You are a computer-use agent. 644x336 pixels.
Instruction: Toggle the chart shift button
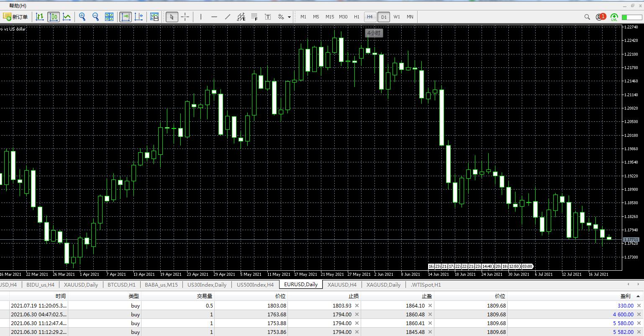(139, 17)
